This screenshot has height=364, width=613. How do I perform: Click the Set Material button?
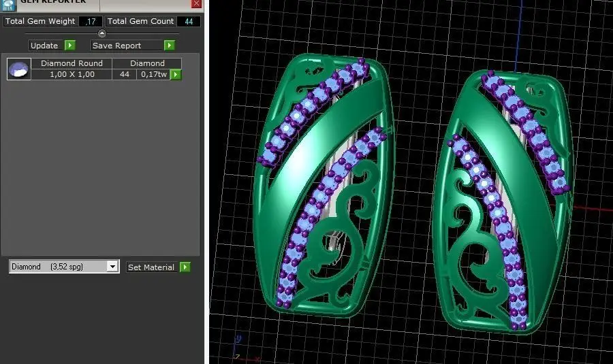[151, 267]
